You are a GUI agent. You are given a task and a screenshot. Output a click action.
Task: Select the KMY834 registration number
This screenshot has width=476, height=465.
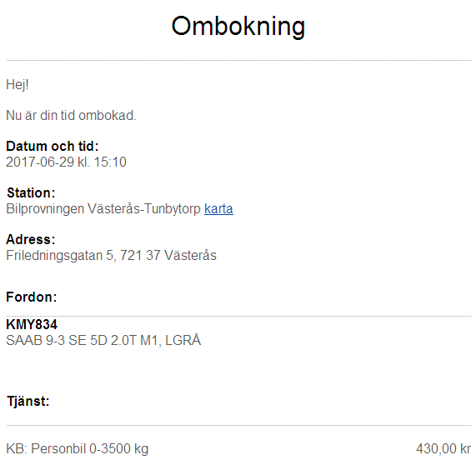[x=32, y=324]
